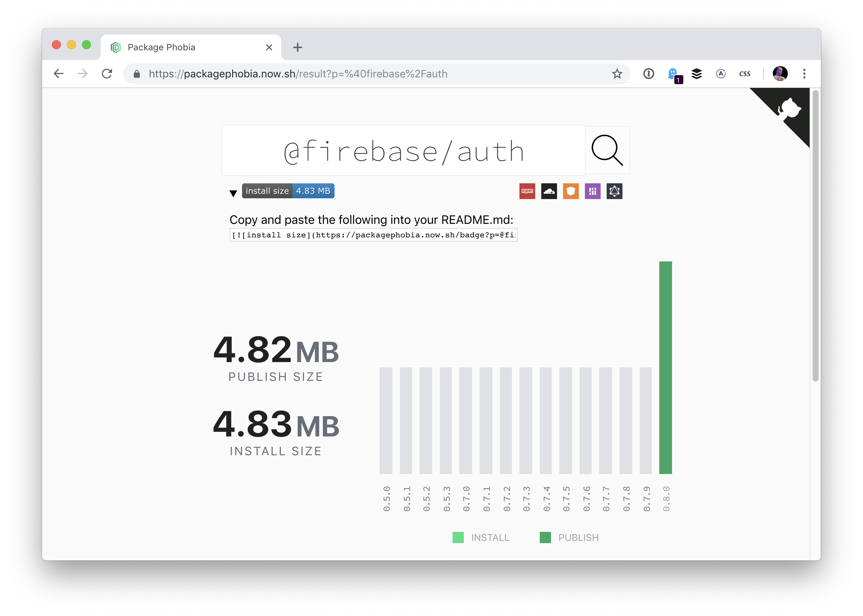
Task: Open the dark polygon graph icon link
Action: pos(615,191)
